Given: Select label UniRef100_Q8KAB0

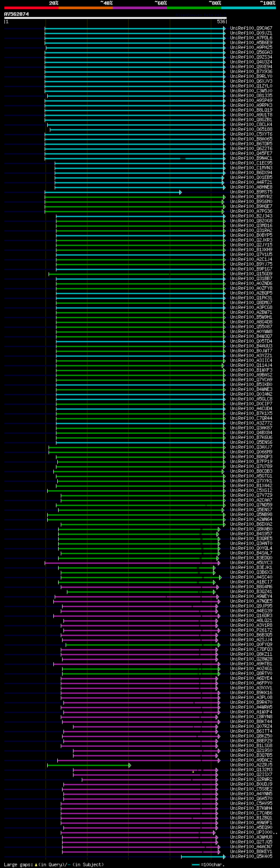Looking at the screenshot, I should [x=251, y=529].
